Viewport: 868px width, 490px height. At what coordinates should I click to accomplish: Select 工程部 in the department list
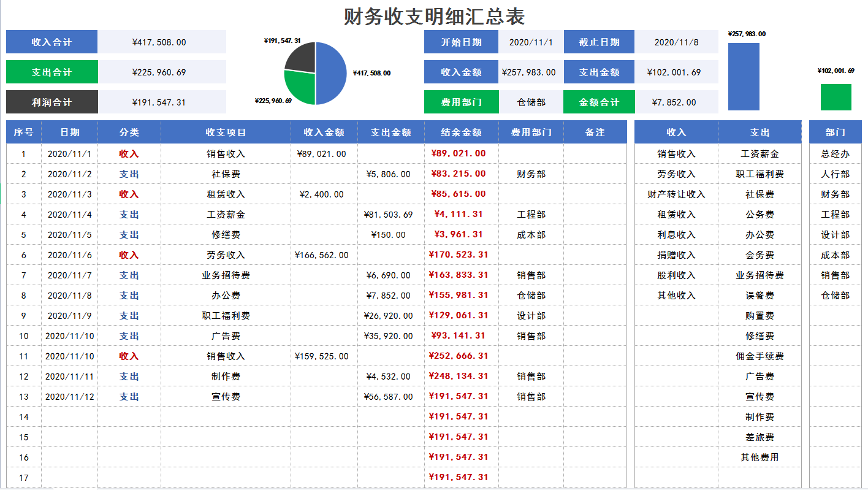[x=835, y=215]
